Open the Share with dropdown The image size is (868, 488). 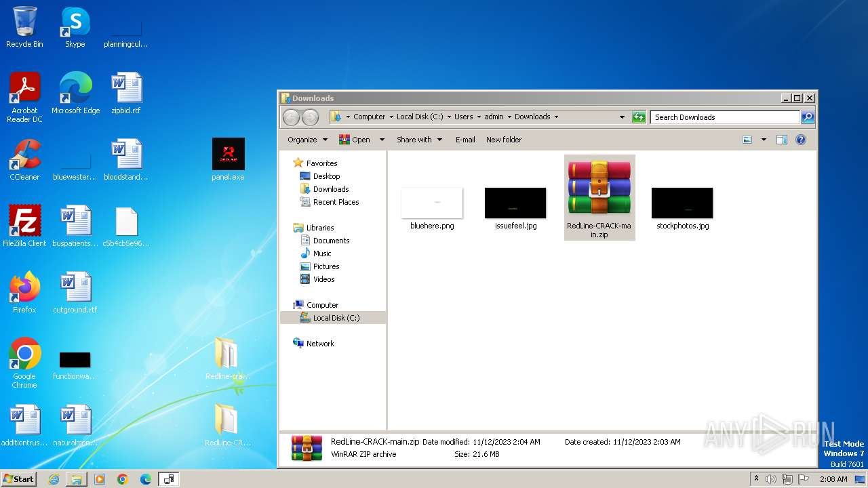click(419, 140)
